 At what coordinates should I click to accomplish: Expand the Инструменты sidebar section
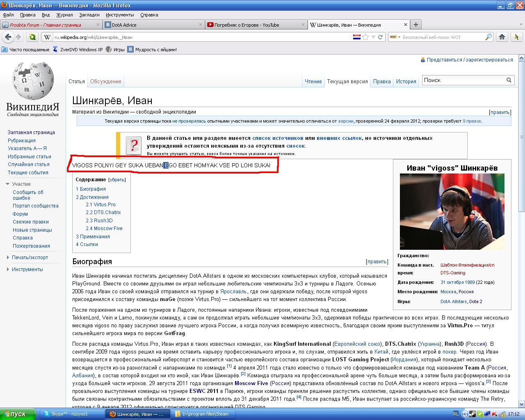8,269
